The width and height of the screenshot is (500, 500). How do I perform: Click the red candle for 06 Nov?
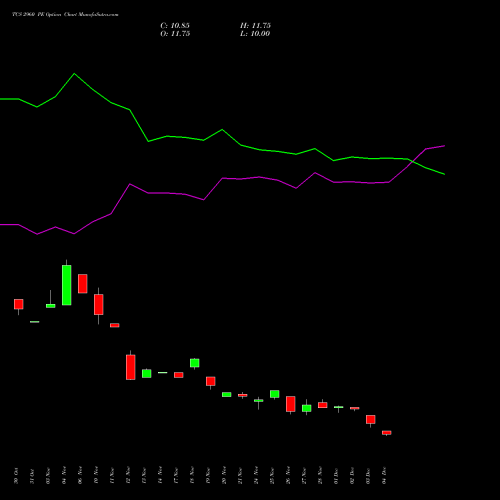(83, 284)
